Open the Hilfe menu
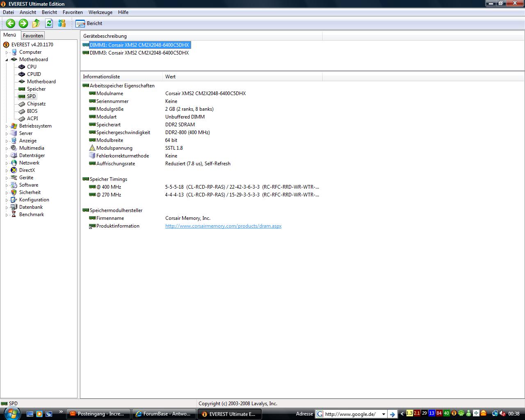 point(123,12)
